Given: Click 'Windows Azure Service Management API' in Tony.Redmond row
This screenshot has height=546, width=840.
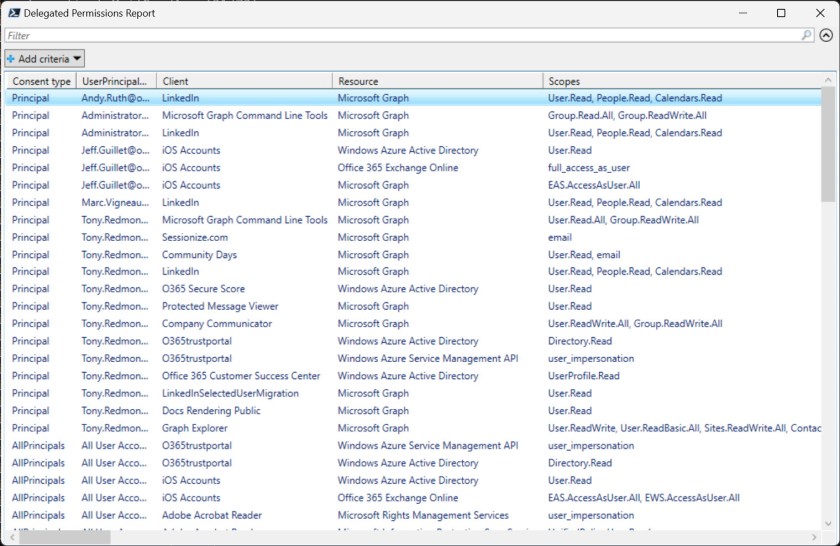Looking at the screenshot, I should coord(428,358).
